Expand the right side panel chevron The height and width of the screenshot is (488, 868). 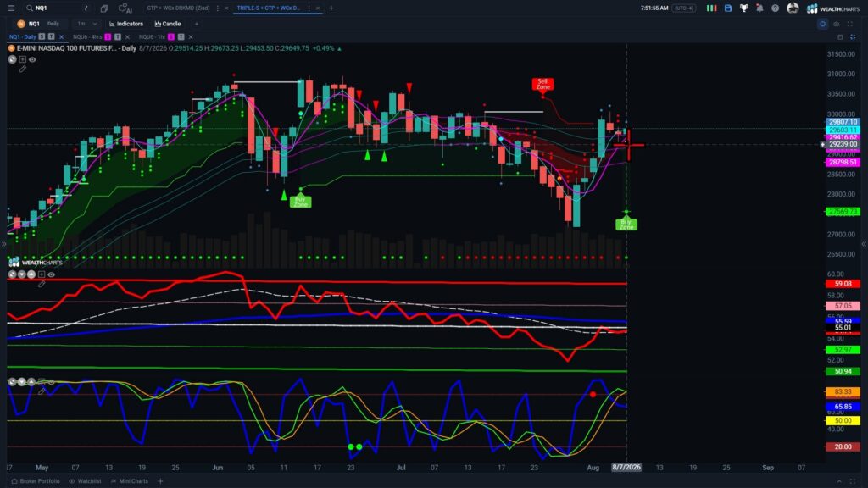tap(864, 244)
